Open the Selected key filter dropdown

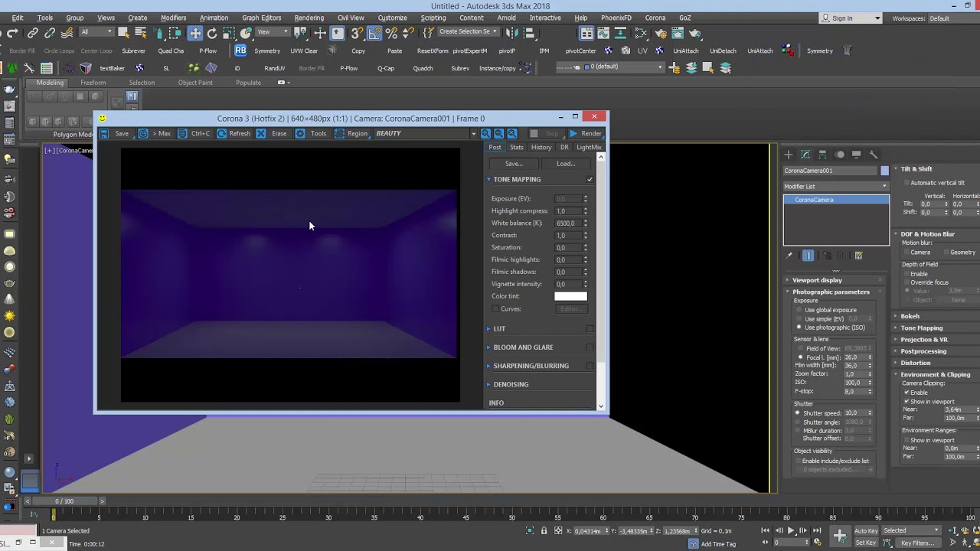tap(911, 530)
